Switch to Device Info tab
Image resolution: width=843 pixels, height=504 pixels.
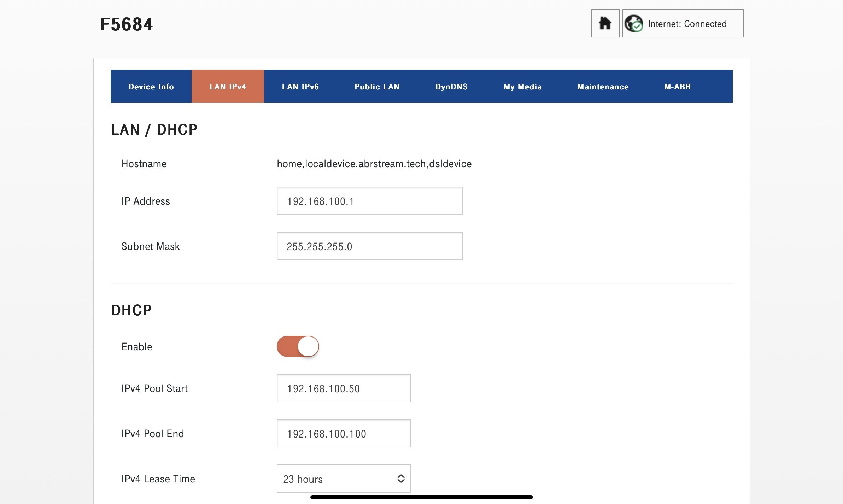click(x=151, y=86)
